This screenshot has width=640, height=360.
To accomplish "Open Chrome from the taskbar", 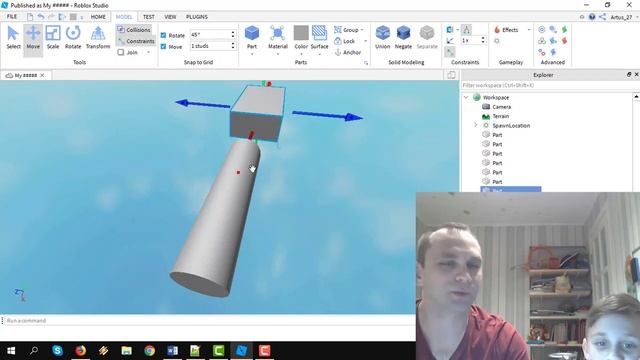I will tap(149, 351).
